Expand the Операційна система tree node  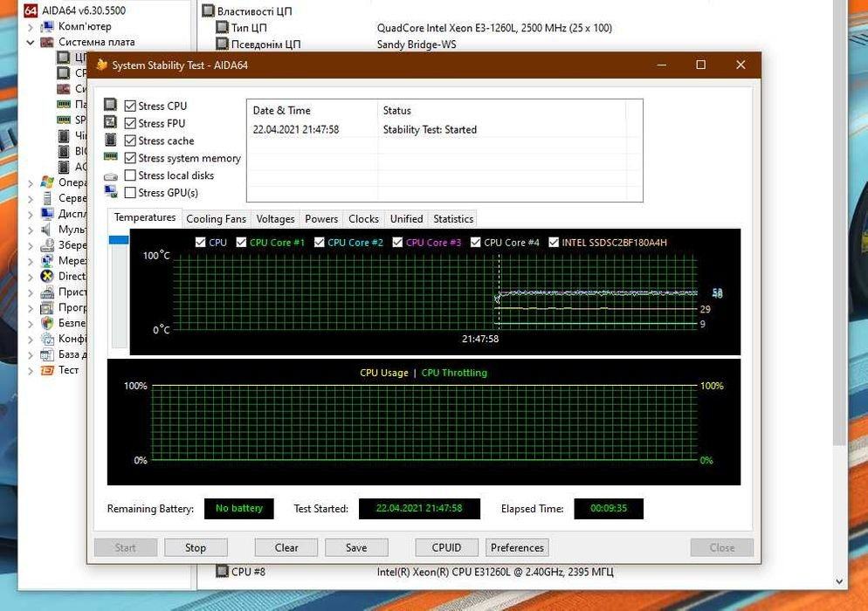[x=31, y=182]
